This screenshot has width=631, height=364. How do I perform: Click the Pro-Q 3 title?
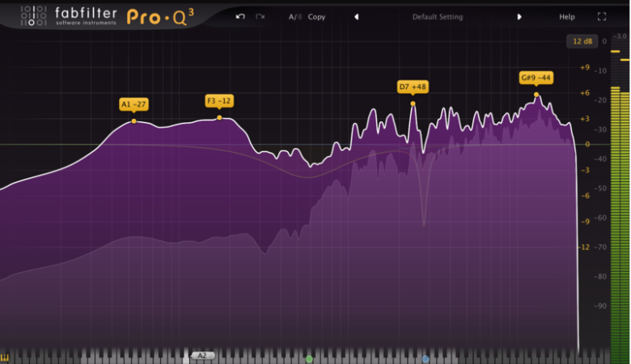coord(160,17)
